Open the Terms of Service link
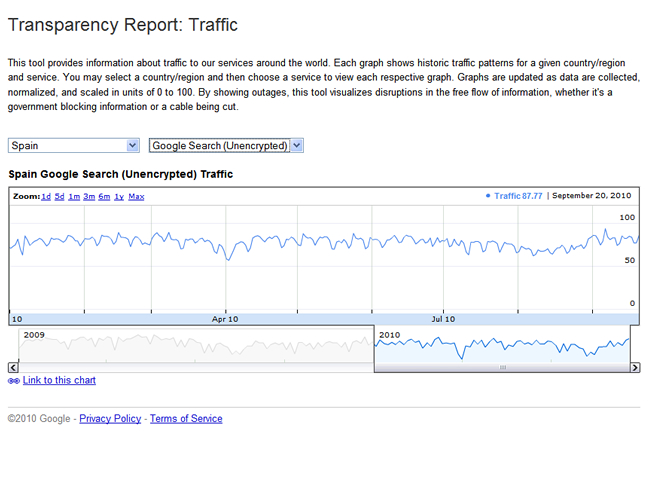Viewport: 668px width, 492px height. [x=186, y=419]
